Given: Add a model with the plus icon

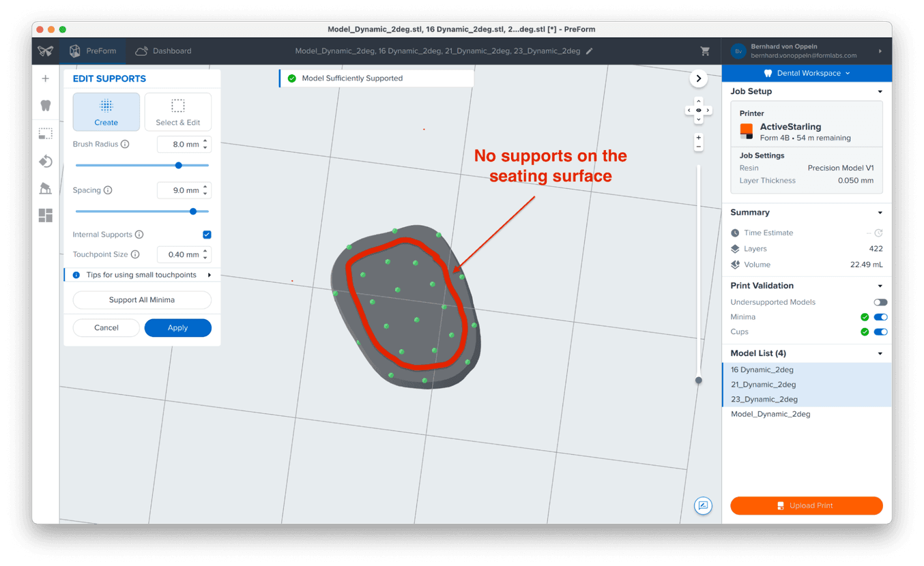Looking at the screenshot, I should click(46, 78).
